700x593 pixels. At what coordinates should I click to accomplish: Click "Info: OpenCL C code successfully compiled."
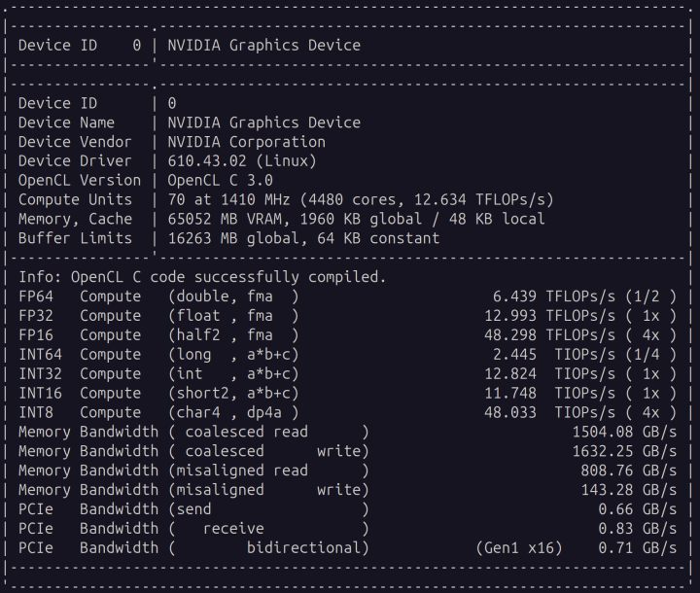tap(202, 277)
